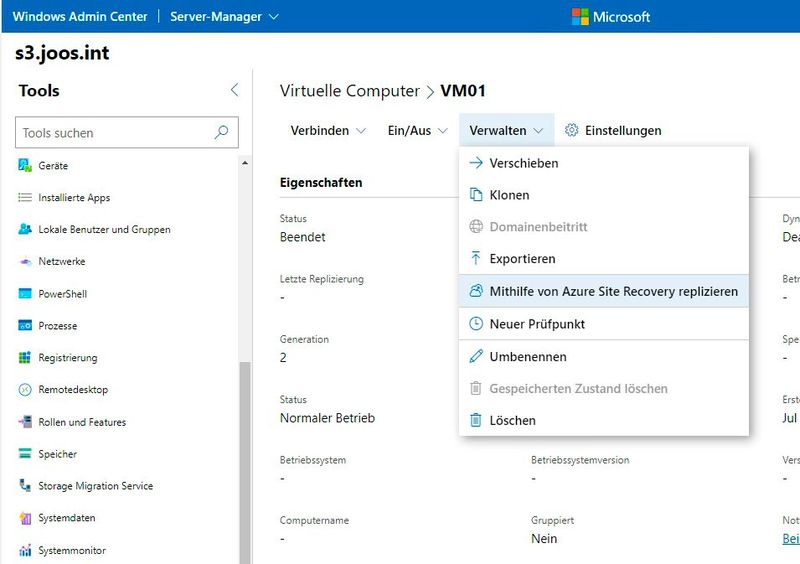Click the Letzte Replizierung label

pos(321,279)
